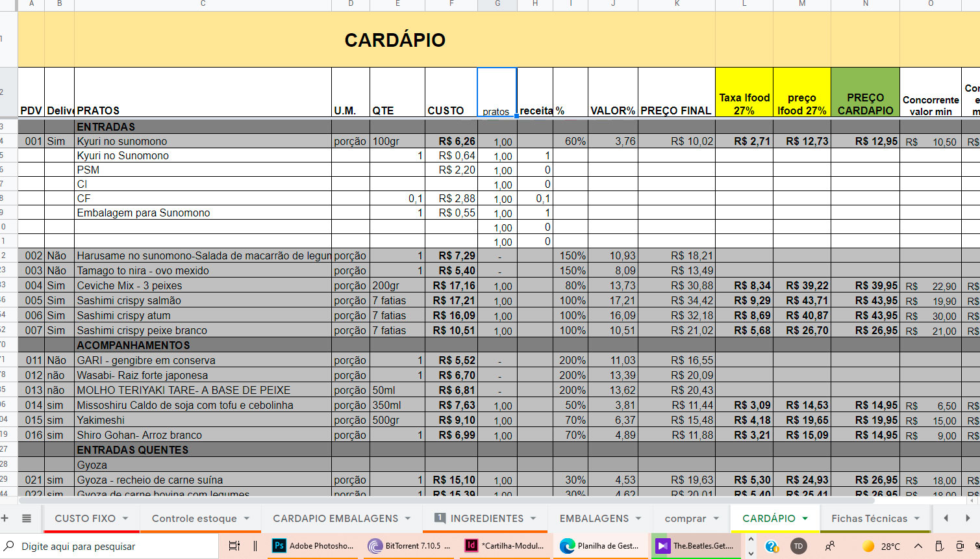Image resolution: width=980 pixels, height=559 pixels.
Task: Switch to the comprar sheet tab
Action: (685, 518)
